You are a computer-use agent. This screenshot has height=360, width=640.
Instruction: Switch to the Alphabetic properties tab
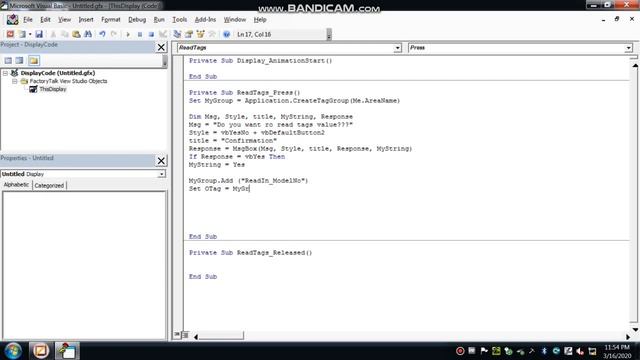[16, 185]
